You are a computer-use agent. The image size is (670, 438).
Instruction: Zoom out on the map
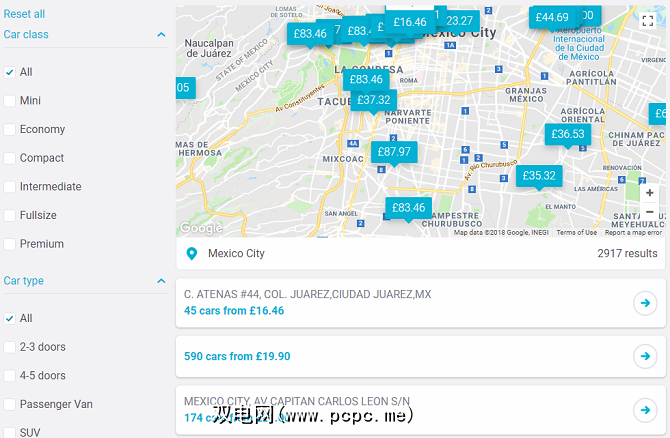649,212
